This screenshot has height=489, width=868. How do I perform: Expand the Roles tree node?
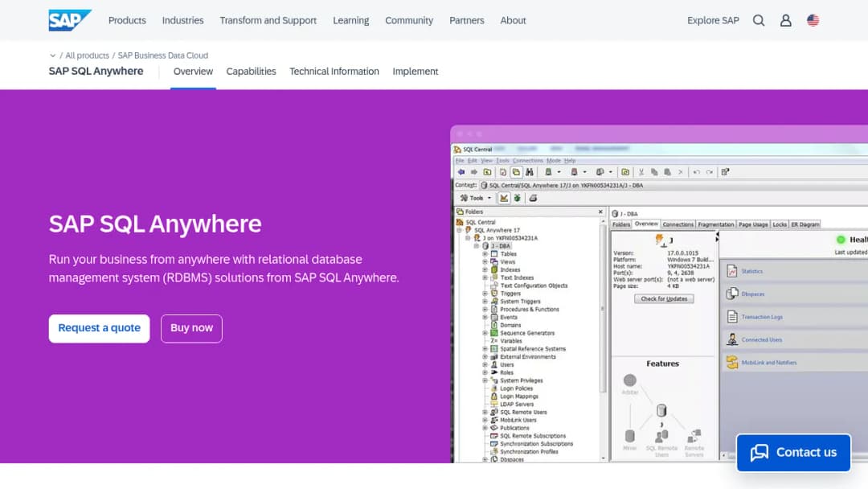(x=485, y=372)
